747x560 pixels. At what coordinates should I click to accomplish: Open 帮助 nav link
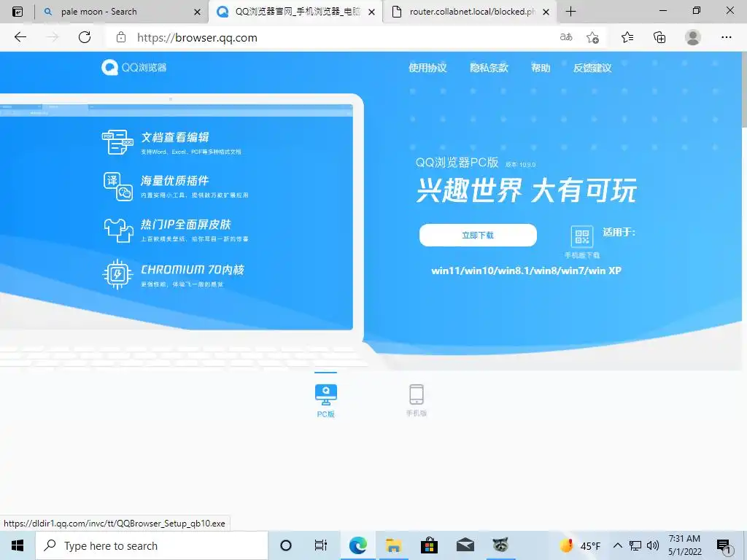point(541,68)
